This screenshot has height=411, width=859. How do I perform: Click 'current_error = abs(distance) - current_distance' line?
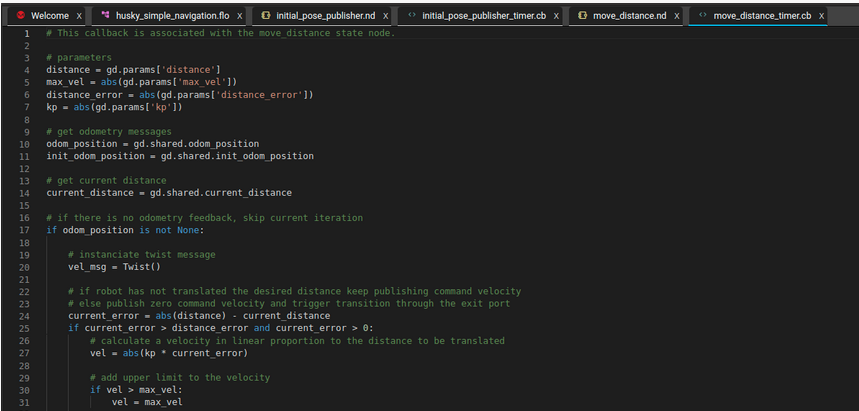(x=199, y=316)
